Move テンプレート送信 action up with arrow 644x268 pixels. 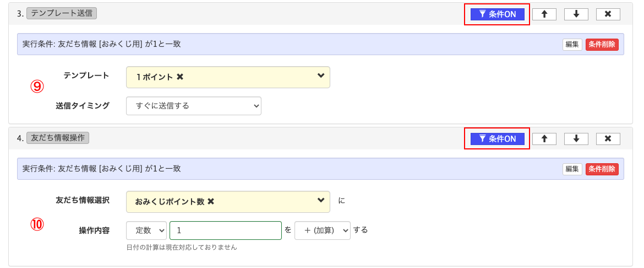click(544, 14)
